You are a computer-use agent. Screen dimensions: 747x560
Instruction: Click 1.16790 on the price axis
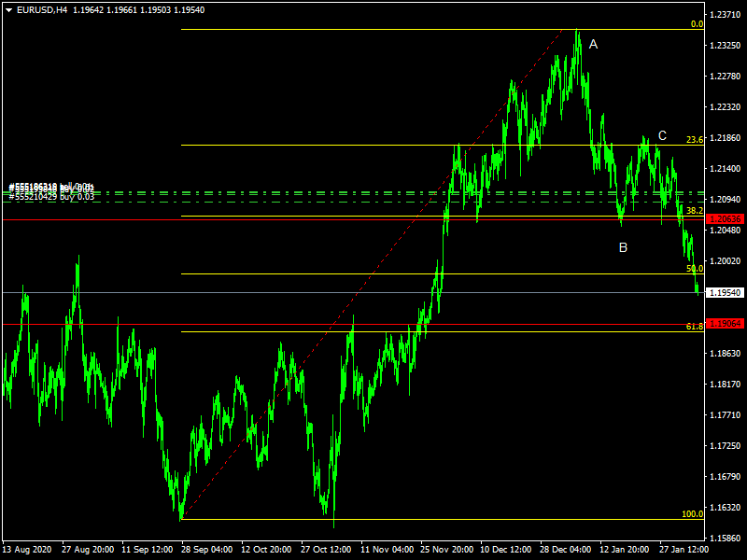point(726,477)
